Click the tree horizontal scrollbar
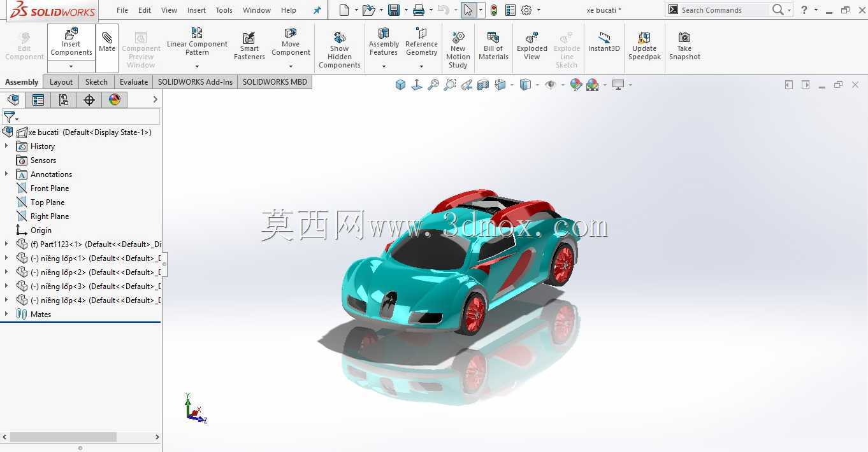 pos(63,437)
